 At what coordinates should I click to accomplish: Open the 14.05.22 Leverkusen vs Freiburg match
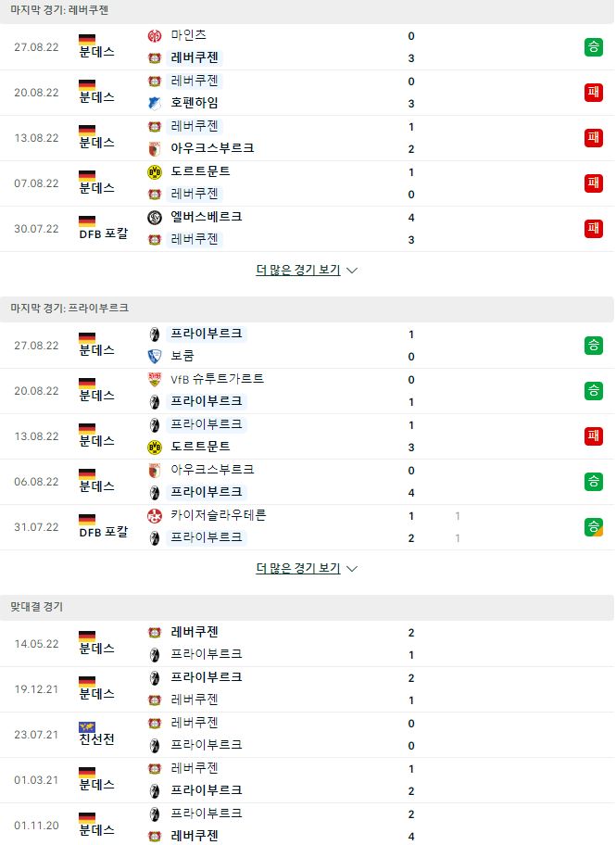(x=308, y=643)
